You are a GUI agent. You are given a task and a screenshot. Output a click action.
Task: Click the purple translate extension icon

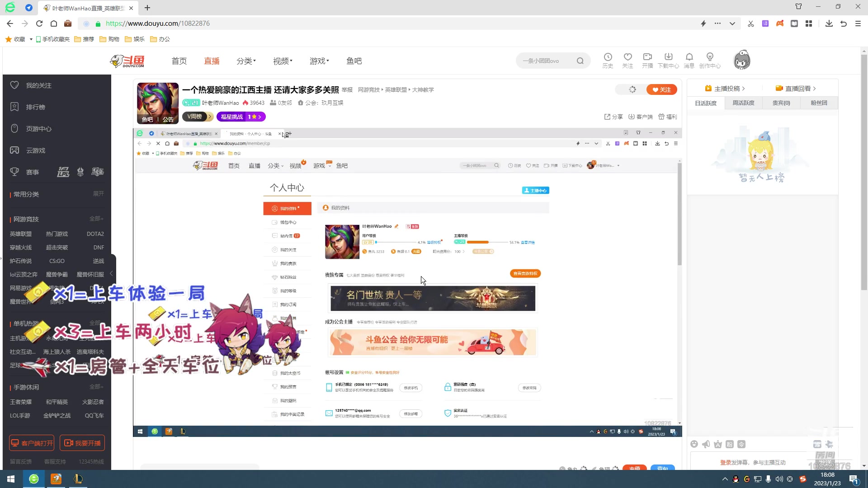(x=765, y=23)
